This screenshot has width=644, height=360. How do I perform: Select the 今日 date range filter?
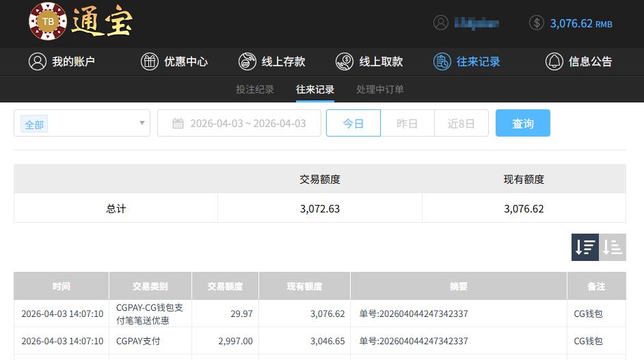[353, 124]
